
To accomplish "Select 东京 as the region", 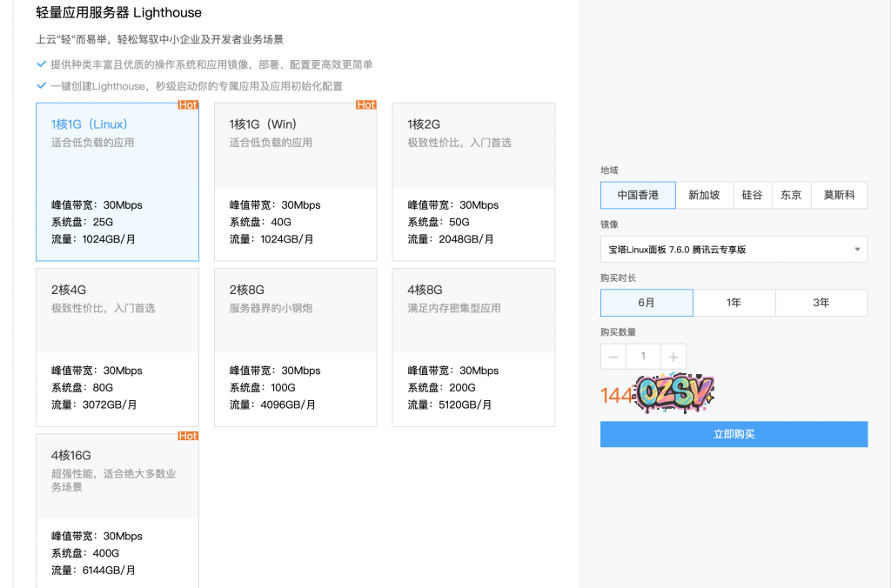I will coord(791,195).
